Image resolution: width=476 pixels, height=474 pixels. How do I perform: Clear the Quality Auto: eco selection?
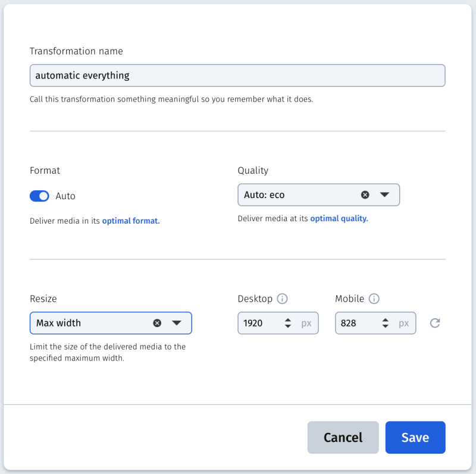[x=365, y=195]
